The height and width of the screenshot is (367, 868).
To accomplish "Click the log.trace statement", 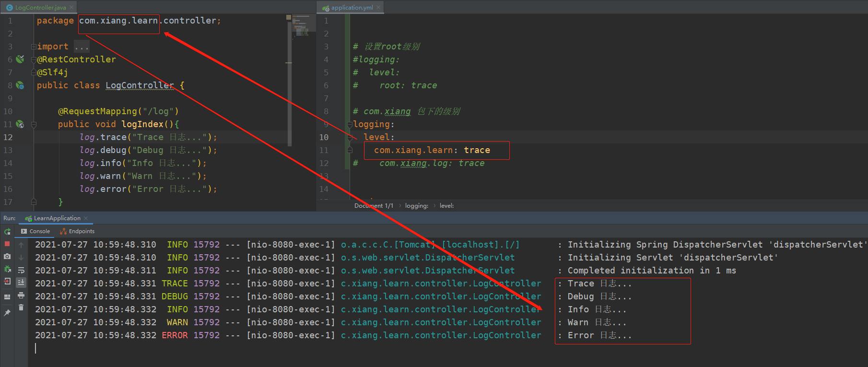I will click(x=149, y=137).
